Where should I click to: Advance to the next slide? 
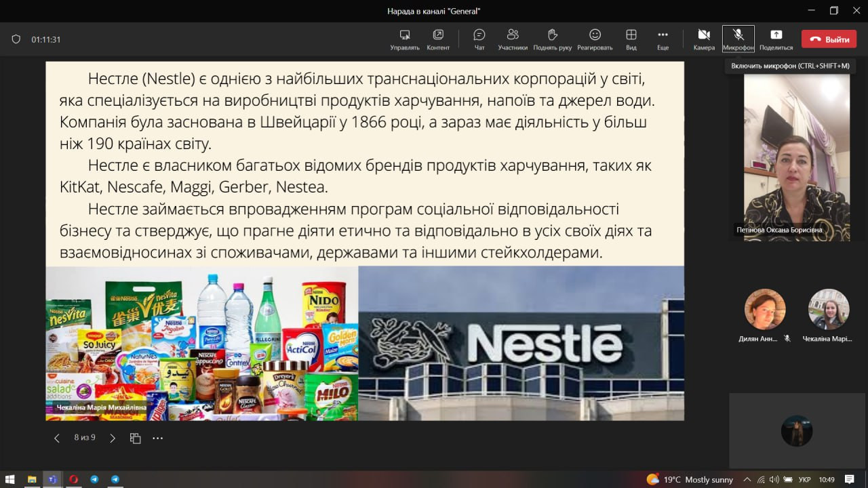(x=113, y=439)
